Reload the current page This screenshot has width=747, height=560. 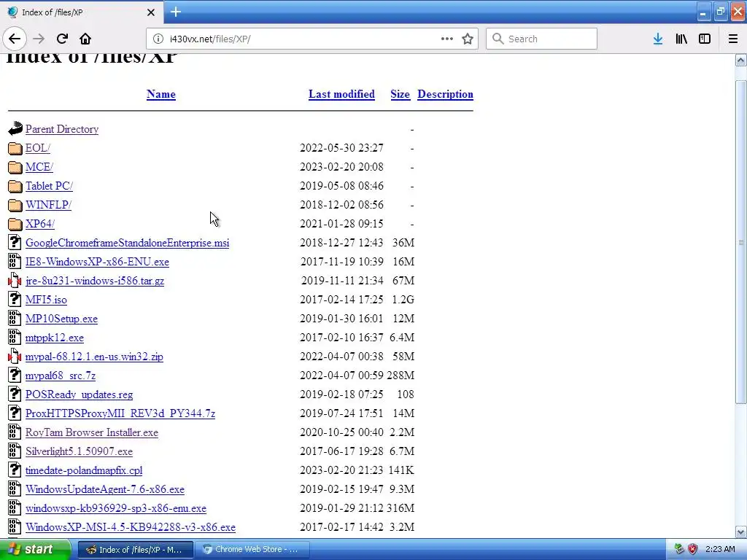point(63,39)
